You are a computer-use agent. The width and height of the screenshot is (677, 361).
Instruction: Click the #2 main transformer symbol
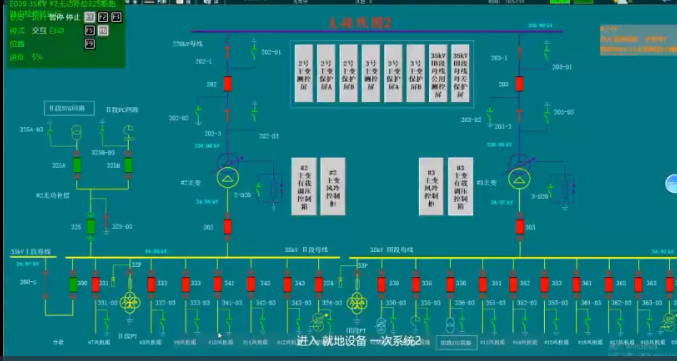pos(228,172)
